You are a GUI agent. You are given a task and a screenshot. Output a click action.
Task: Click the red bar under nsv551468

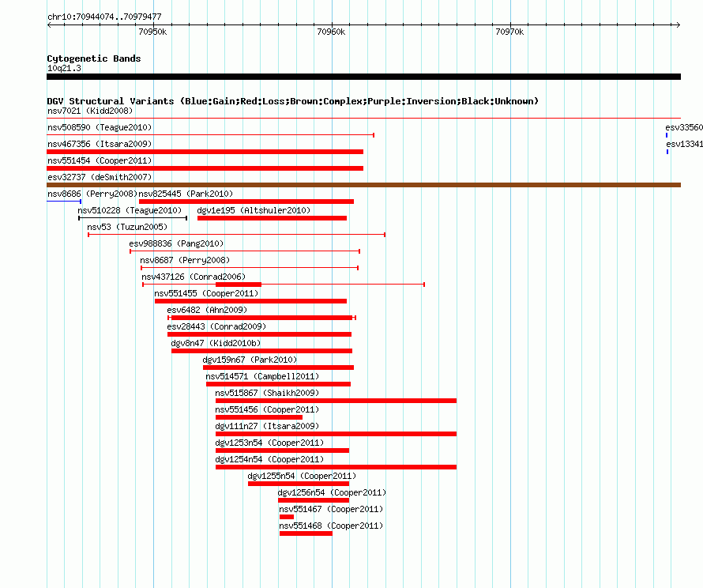306,533
